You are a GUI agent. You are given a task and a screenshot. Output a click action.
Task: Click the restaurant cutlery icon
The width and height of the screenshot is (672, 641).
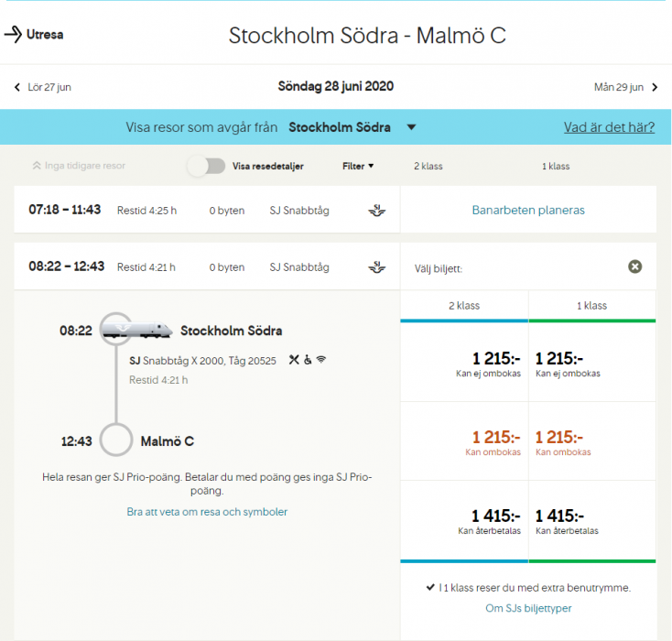[x=294, y=360]
